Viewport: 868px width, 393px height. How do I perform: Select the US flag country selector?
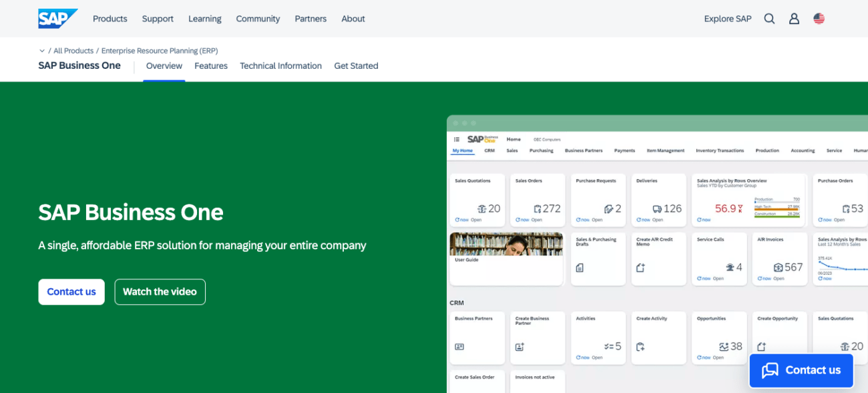click(x=819, y=19)
